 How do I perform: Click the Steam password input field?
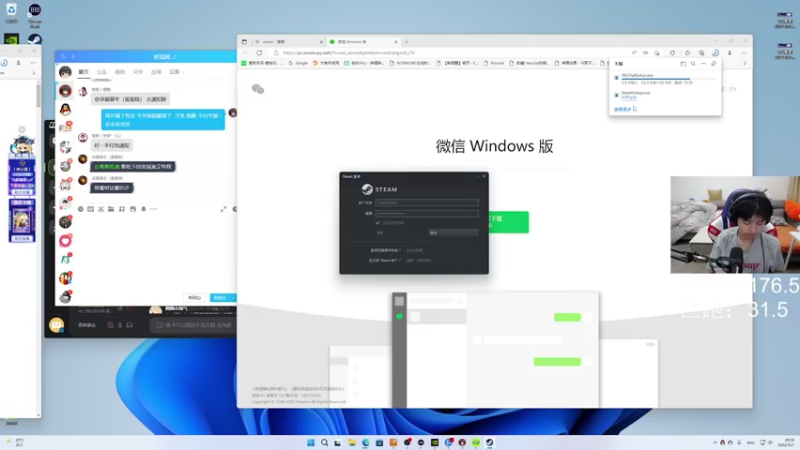427,213
